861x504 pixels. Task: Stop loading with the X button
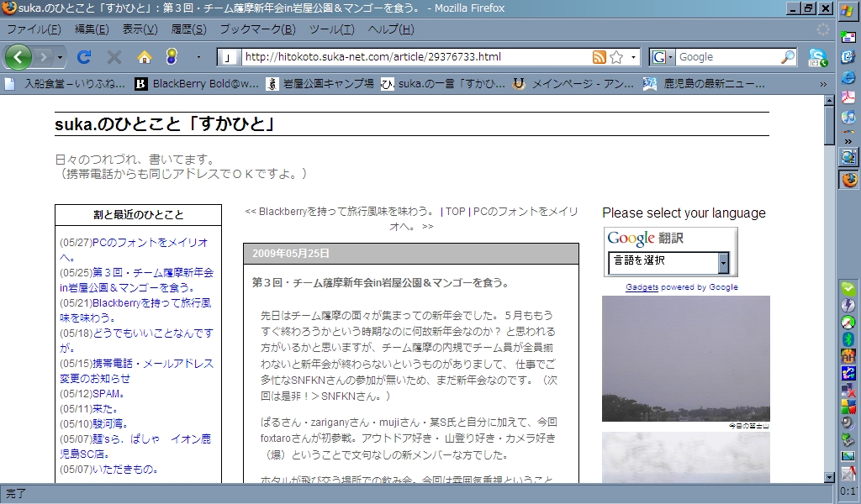pos(114,57)
